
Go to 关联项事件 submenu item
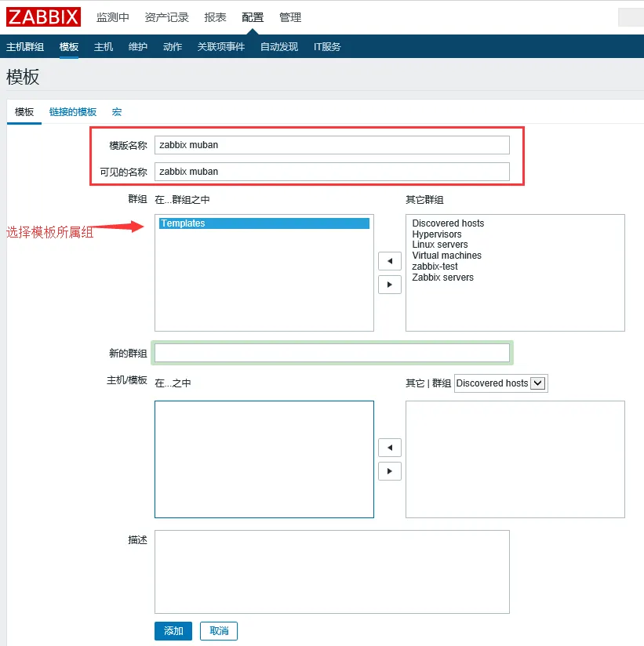[221, 47]
